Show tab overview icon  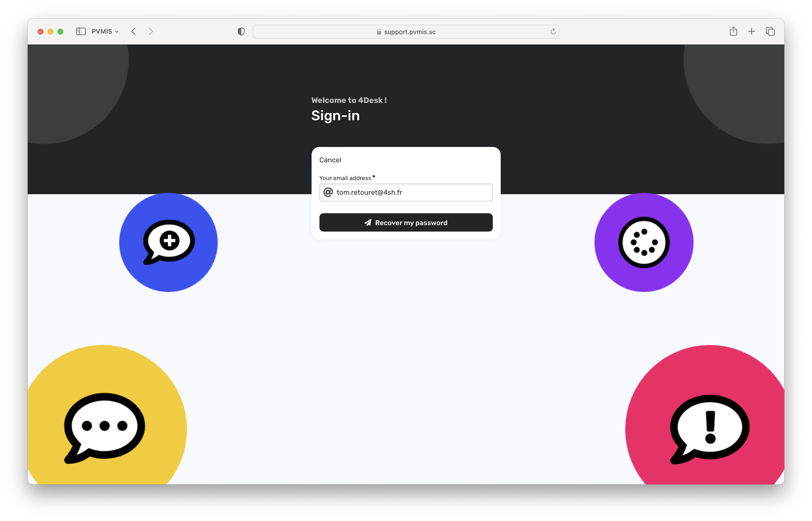[770, 31]
